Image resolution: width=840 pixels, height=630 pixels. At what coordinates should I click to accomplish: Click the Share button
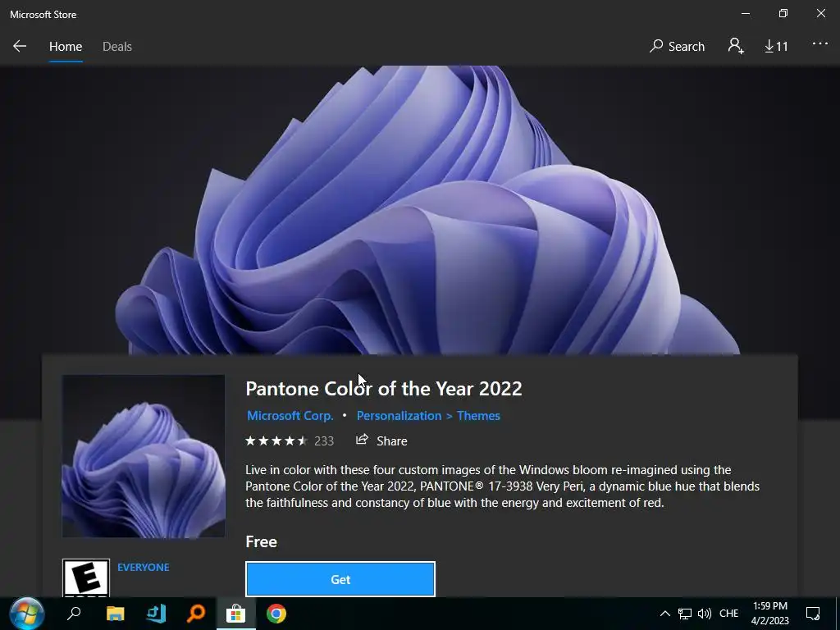tap(381, 441)
